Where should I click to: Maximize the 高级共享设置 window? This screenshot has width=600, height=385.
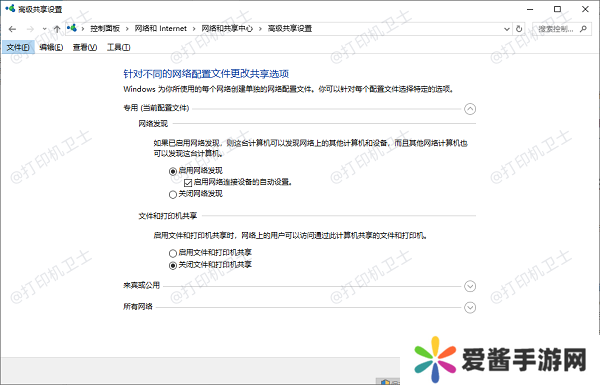tap(558, 9)
